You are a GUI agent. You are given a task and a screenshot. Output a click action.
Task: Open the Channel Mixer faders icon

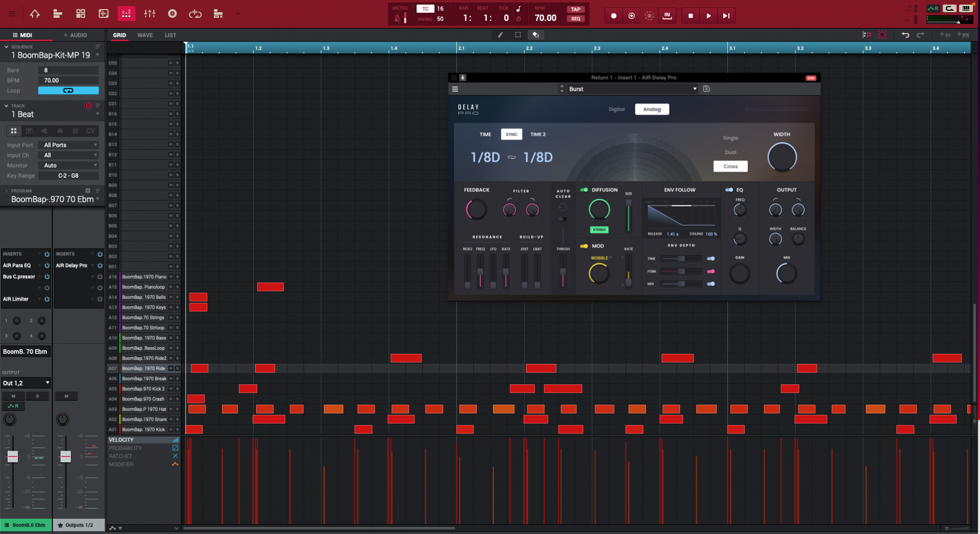pos(149,14)
